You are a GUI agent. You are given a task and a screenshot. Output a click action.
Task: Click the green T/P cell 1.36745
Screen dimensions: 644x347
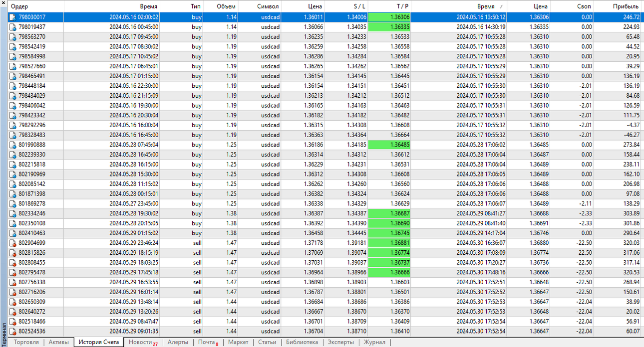(x=389, y=233)
